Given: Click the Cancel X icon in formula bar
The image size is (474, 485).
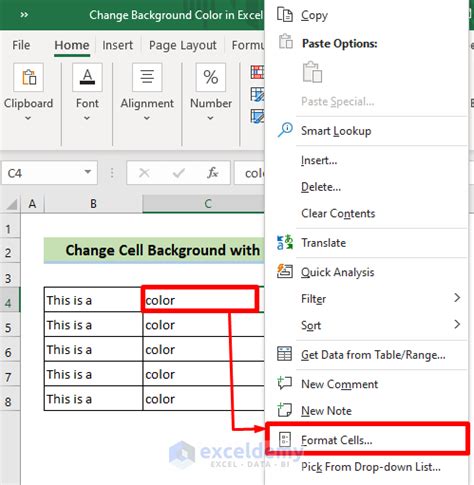Looking at the screenshot, I should [x=144, y=173].
